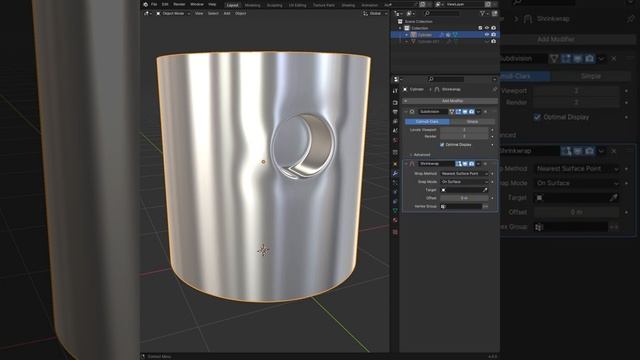Open the Object properties tab
The width and height of the screenshot is (640, 360).
(395, 164)
